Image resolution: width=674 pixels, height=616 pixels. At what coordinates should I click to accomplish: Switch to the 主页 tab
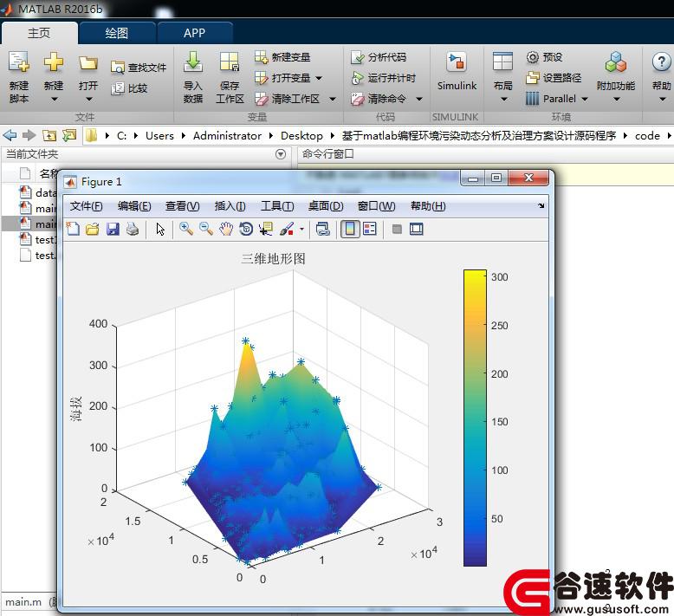click(x=39, y=33)
